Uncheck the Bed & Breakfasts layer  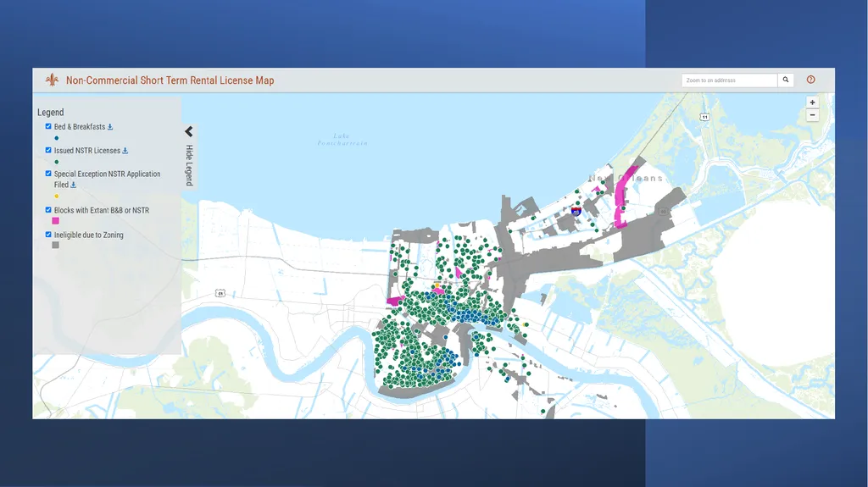[48, 126]
